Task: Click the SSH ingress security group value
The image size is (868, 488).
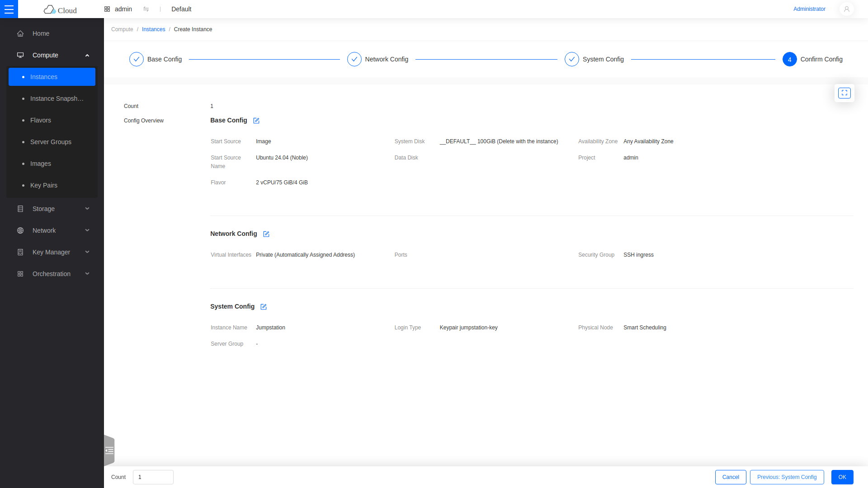Action: click(x=638, y=255)
